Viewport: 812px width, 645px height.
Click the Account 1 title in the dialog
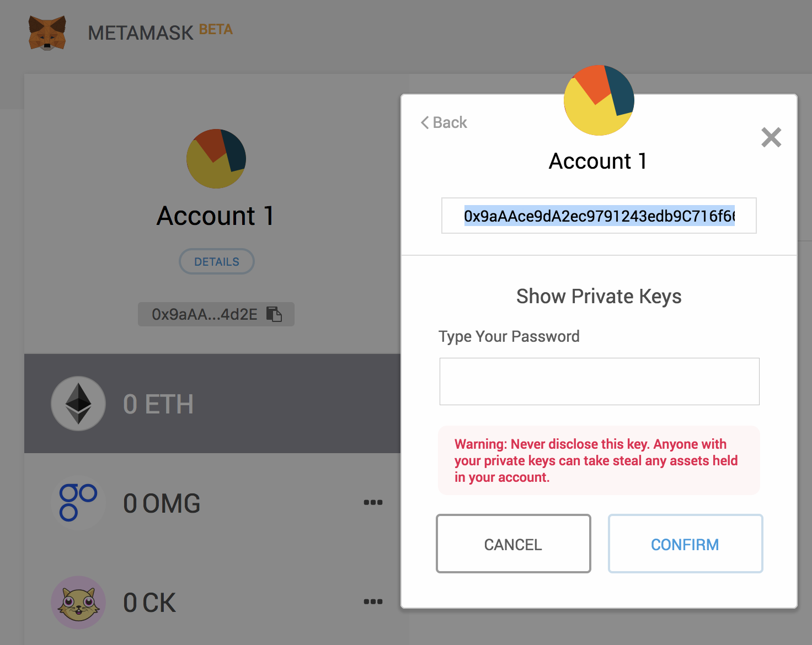[597, 160]
